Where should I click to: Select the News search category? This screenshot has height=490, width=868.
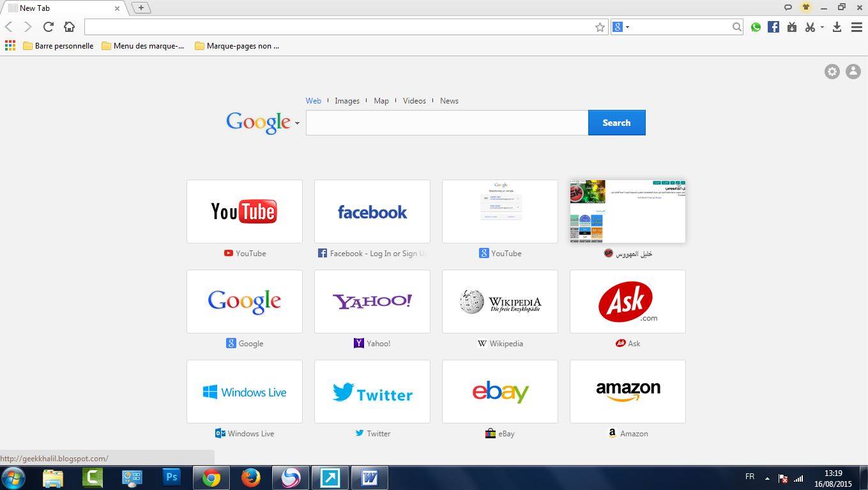coord(449,100)
